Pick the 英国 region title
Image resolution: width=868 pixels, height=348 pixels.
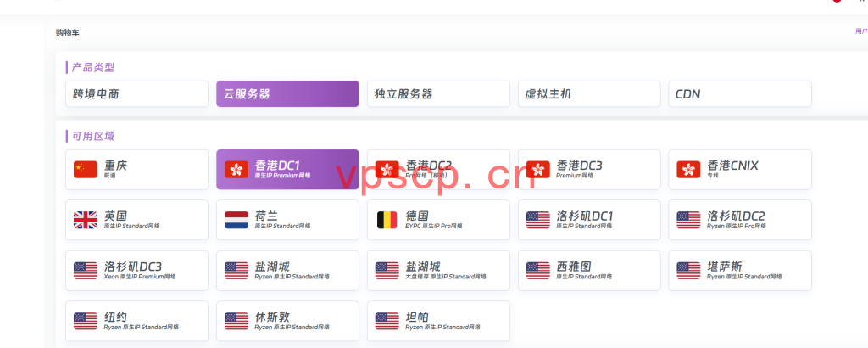[115, 216]
